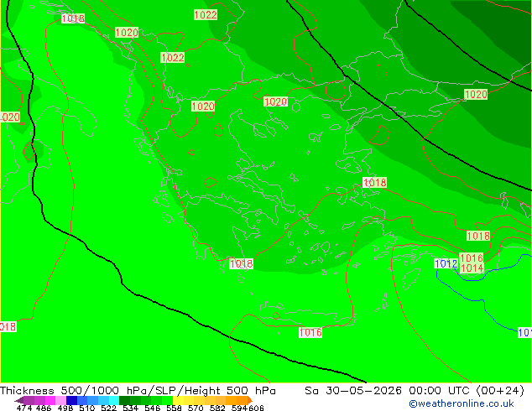Click the 1016 label directly above 1014
Viewport: 532px width, 411px height.
pyautogui.click(x=472, y=258)
